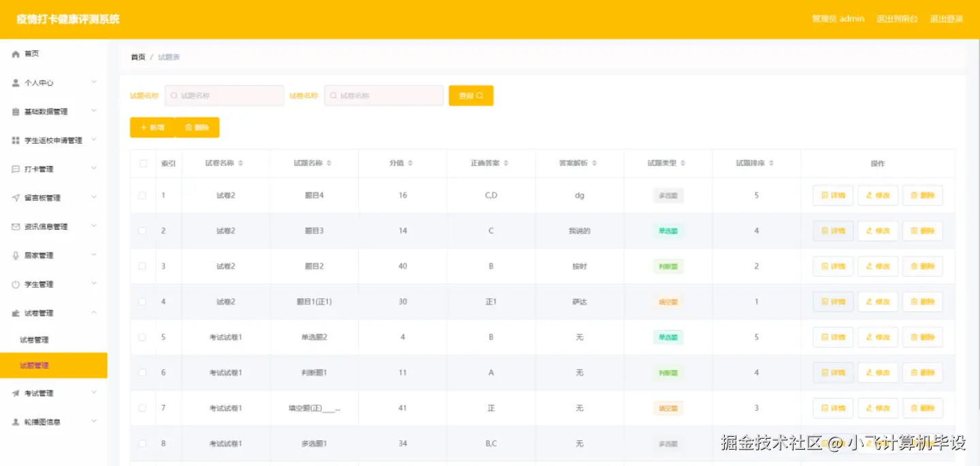Expand 基础数据管理 with its chevron
The height and width of the screenshot is (466, 980).
coord(94,111)
